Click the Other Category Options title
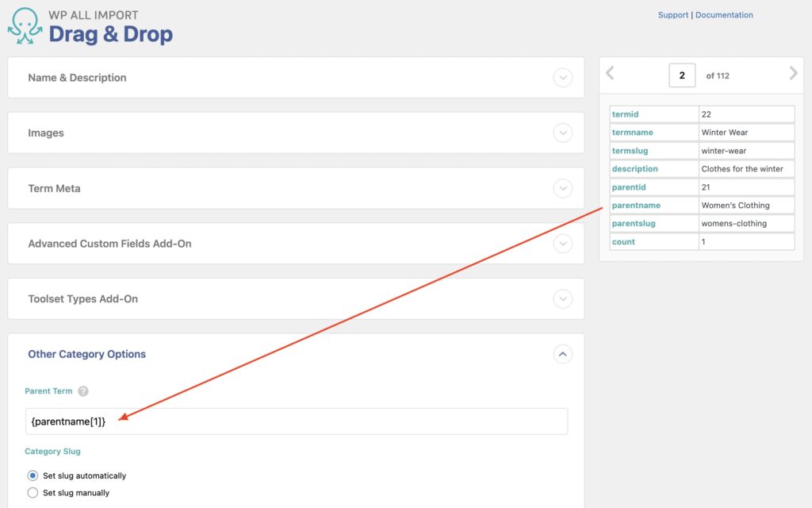The width and height of the screenshot is (812, 508). click(87, 354)
